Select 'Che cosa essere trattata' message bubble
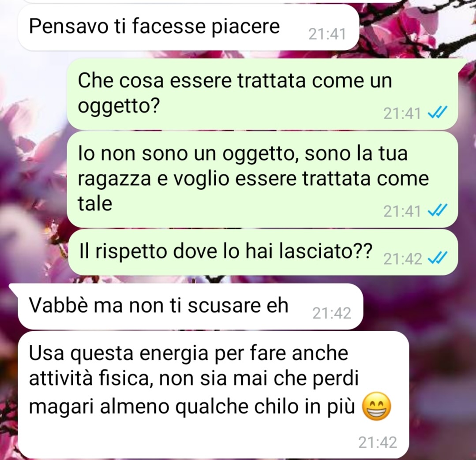476x460 pixels. [x=262, y=94]
